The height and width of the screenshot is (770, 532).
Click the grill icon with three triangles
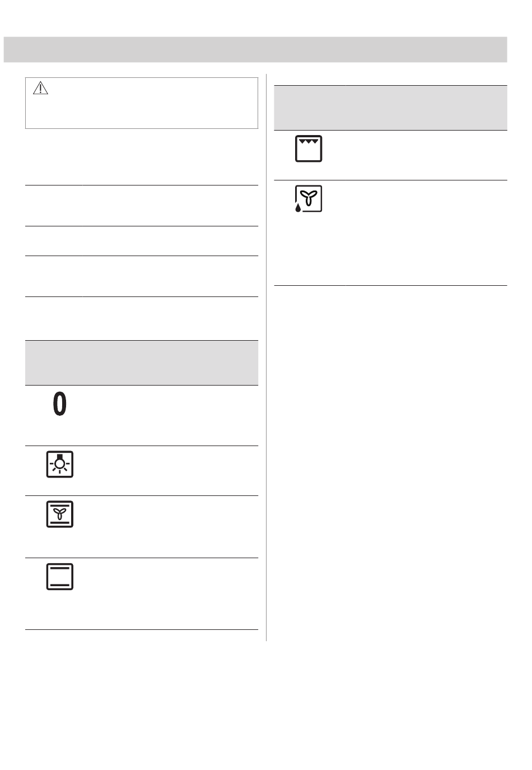(309, 149)
